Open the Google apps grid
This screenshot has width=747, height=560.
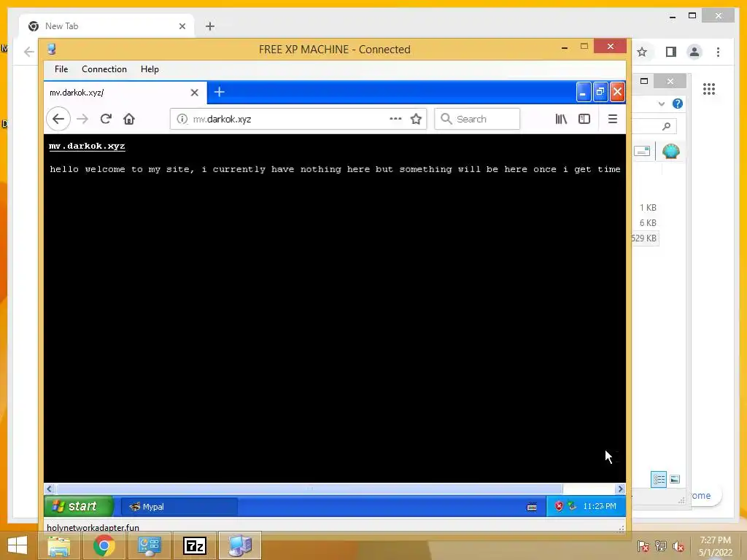pos(709,89)
